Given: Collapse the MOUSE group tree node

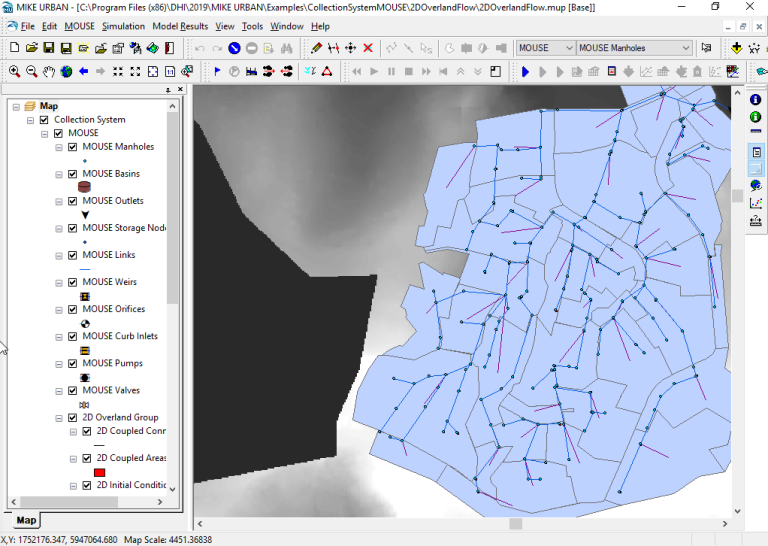Looking at the screenshot, I should point(45,133).
